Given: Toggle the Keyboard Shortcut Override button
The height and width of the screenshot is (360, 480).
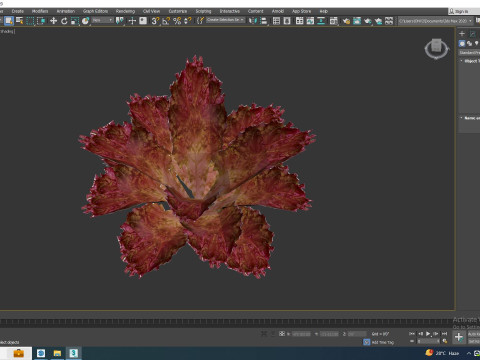Looking at the screenshot, I should click(143, 21).
